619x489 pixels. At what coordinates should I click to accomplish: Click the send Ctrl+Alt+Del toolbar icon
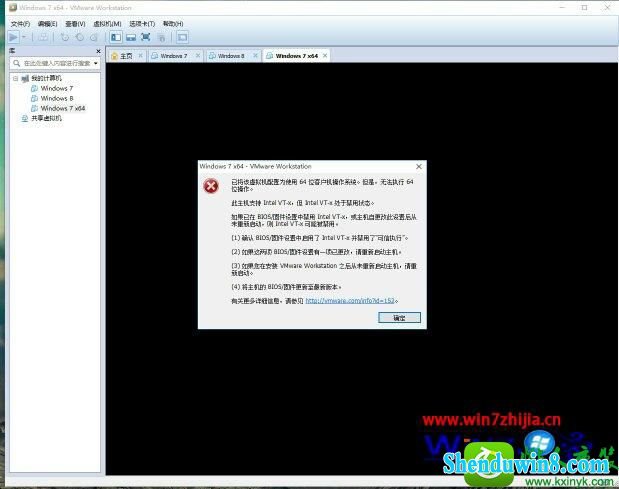[x=43, y=37]
